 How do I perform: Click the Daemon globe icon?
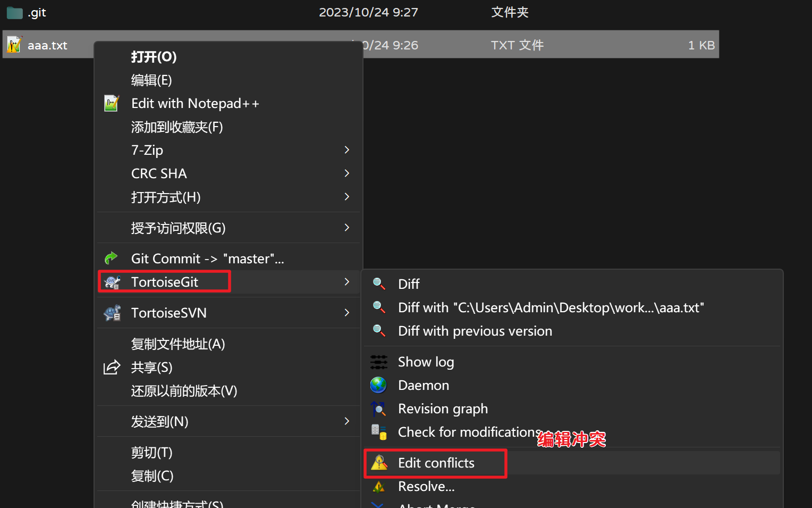point(379,385)
